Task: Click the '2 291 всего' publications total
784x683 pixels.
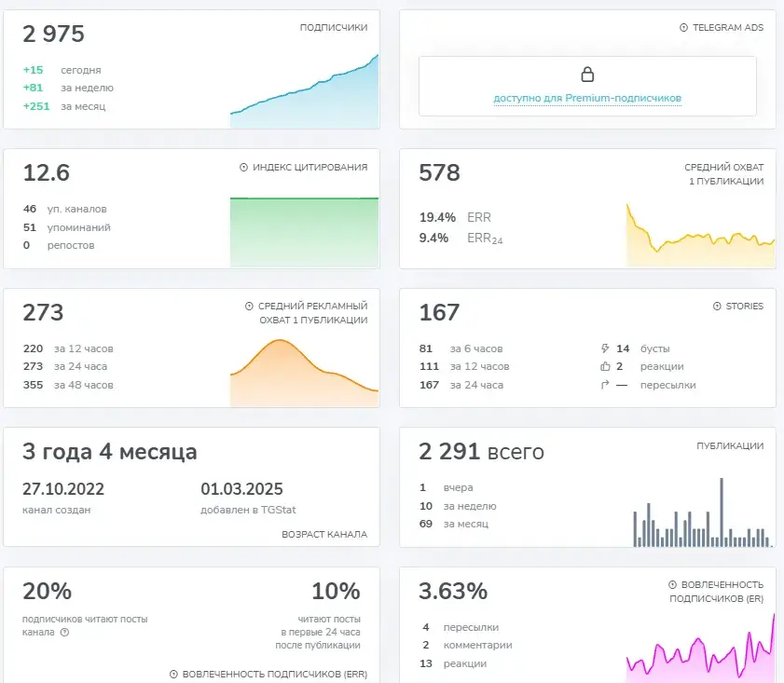Action: tap(481, 452)
